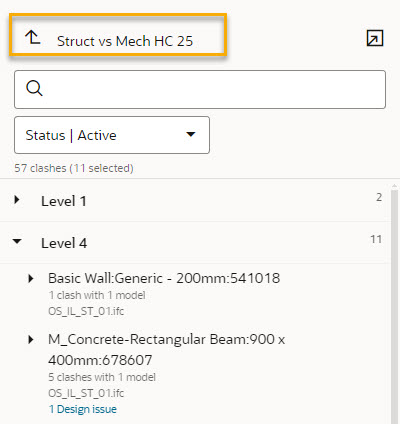Open the 1 Design issue link
The width and height of the screenshot is (400, 424).
pos(83,409)
